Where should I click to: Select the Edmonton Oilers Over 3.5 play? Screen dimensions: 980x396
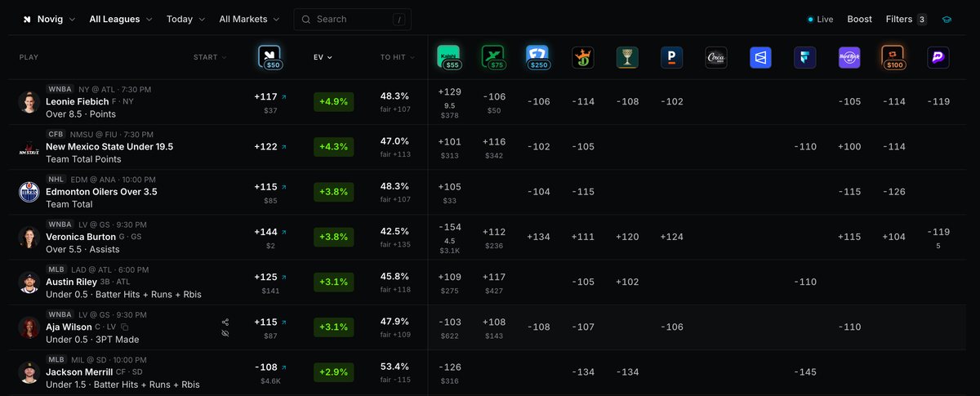[101, 192]
